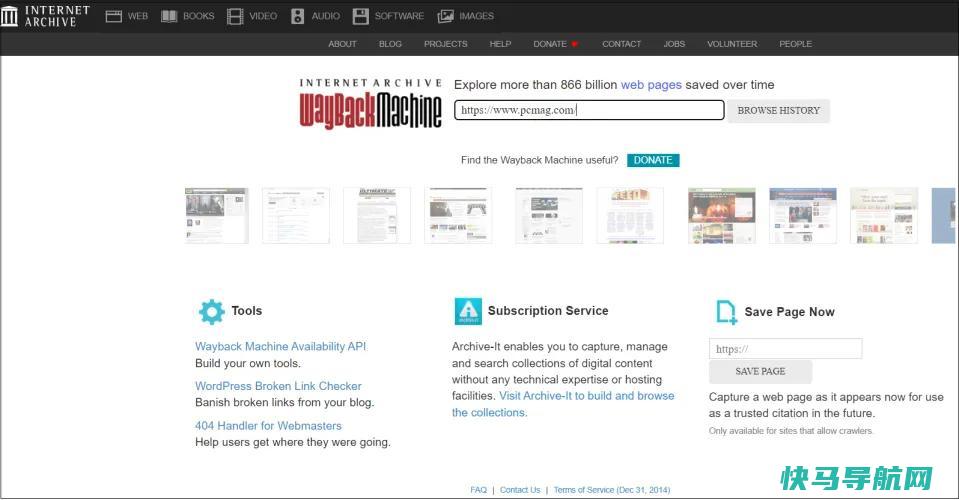Screen dimensions: 959x500
Task: Click the WEB label in top bar
Action: click(x=138, y=16)
